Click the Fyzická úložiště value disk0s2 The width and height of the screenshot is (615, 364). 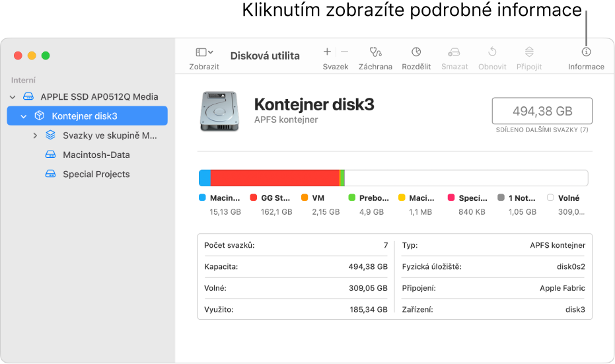pyautogui.click(x=571, y=267)
